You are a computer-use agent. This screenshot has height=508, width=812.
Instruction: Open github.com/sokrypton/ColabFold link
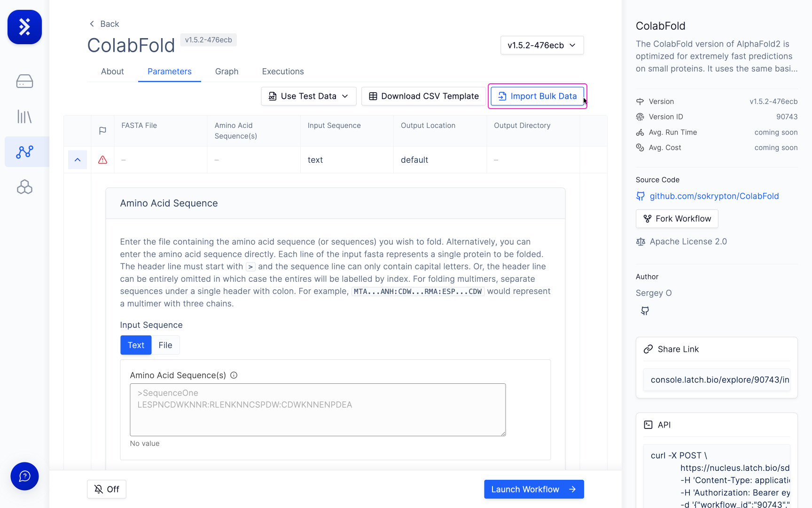pyautogui.click(x=714, y=196)
